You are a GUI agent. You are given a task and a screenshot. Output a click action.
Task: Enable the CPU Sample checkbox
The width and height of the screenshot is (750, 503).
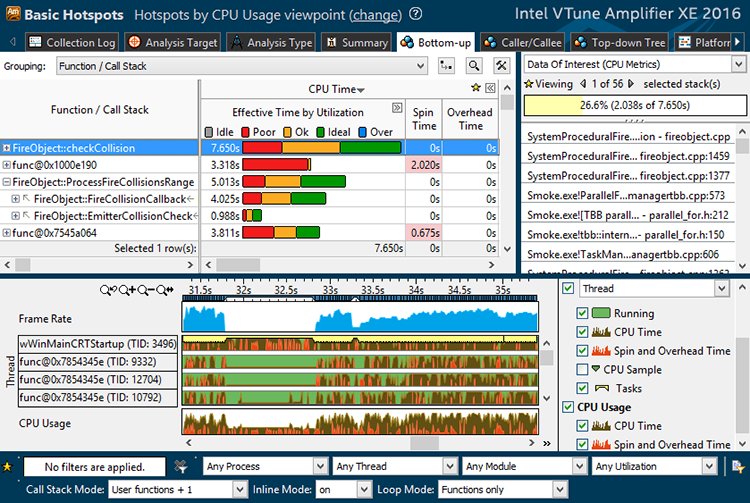coord(583,369)
